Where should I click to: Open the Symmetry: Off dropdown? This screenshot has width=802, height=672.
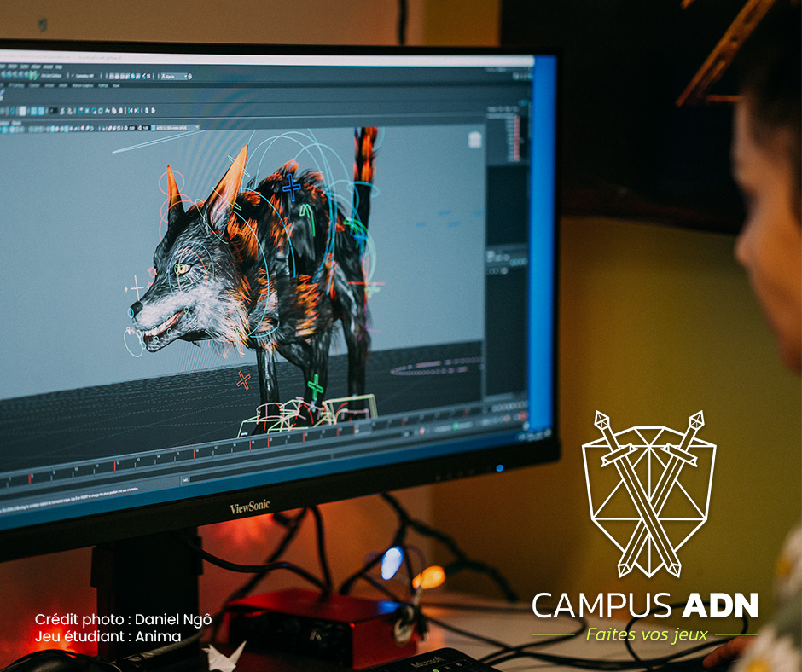tap(85, 76)
